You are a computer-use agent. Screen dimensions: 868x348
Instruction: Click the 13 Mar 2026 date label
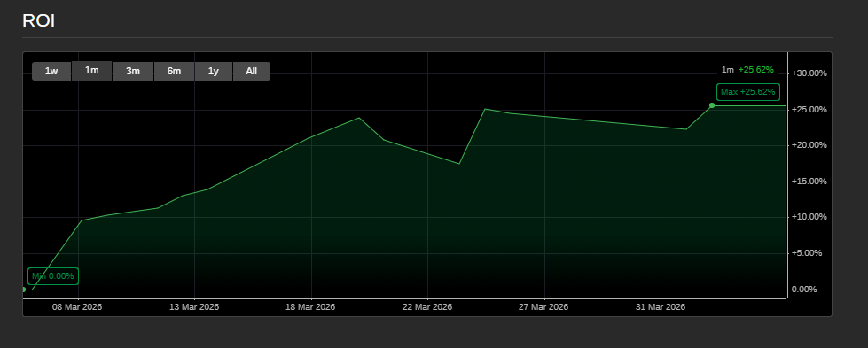coord(194,307)
